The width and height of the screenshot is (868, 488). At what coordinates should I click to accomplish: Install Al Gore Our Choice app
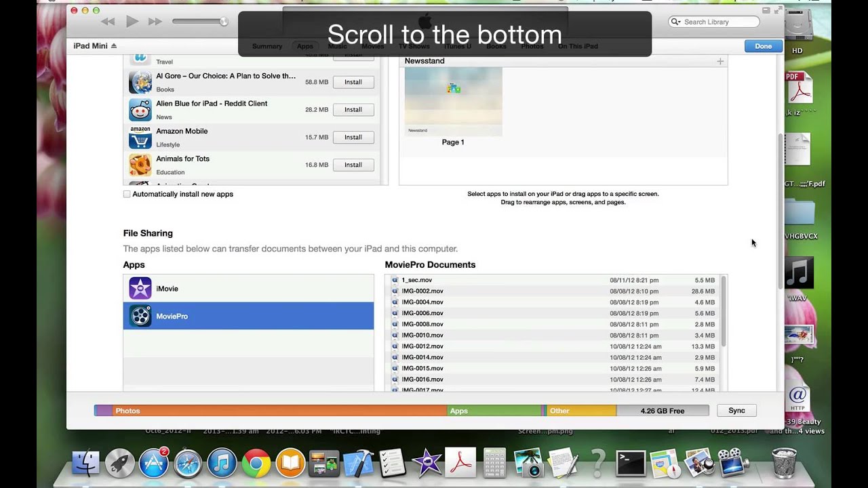[x=353, y=82]
